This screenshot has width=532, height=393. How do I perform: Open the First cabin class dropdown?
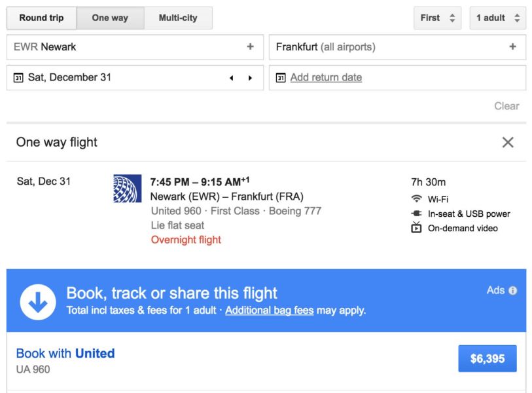click(437, 18)
